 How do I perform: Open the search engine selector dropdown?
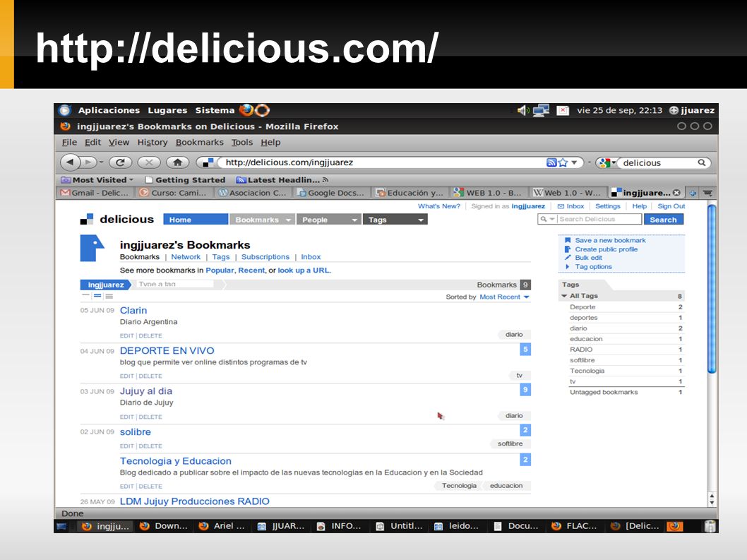tap(614, 162)
